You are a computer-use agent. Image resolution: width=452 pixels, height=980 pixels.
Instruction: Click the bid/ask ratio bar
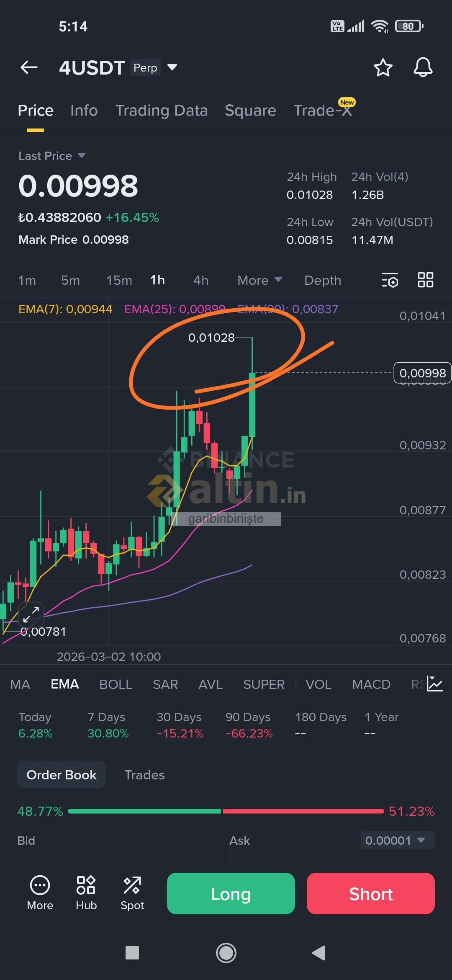(226, 811)
